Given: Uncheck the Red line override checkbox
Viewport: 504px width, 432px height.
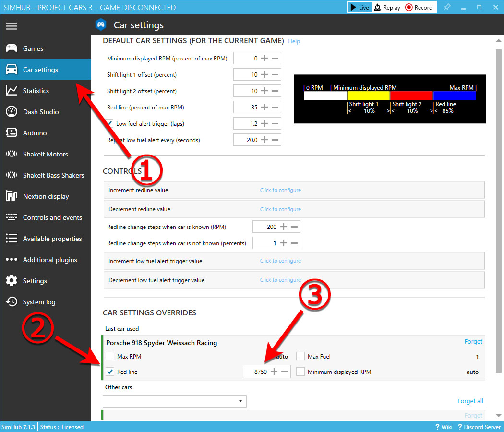Looking at the screenshot, I should 110,372.
